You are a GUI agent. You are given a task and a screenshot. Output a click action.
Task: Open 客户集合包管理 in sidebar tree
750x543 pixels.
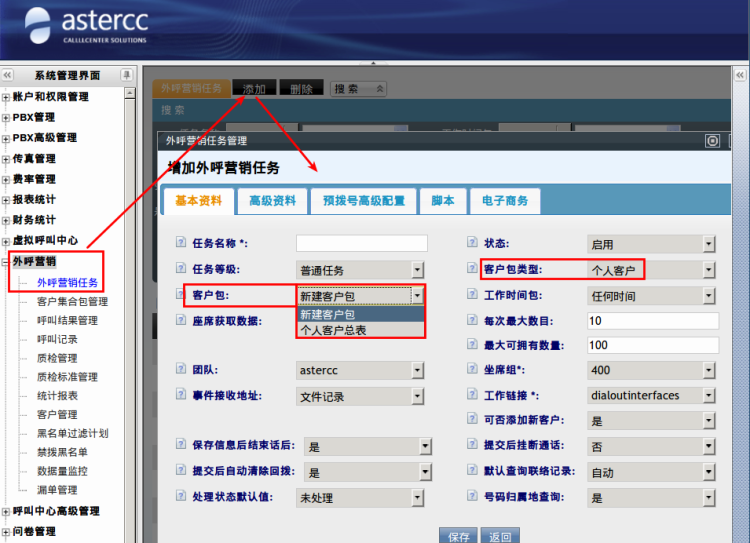(x=72, y=301)
